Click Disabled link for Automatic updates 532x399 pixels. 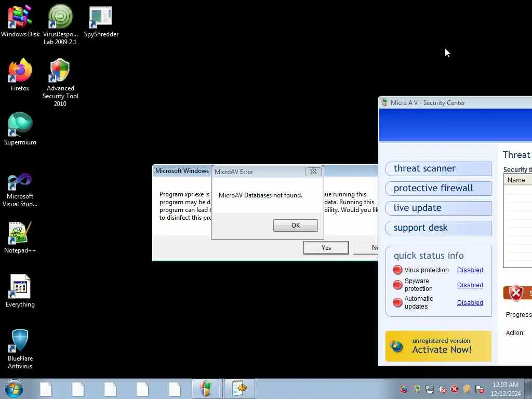pyautogui.click(x=470, y=303)
